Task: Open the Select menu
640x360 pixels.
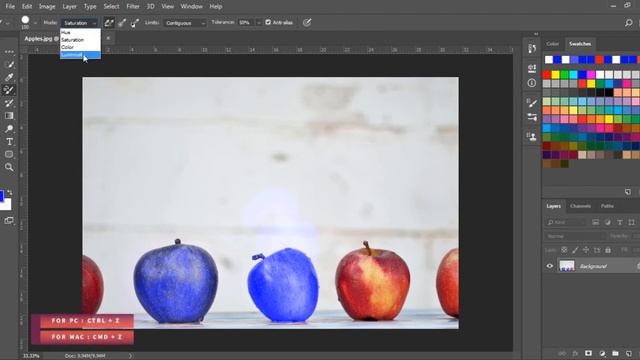Action: pos(111,7)
